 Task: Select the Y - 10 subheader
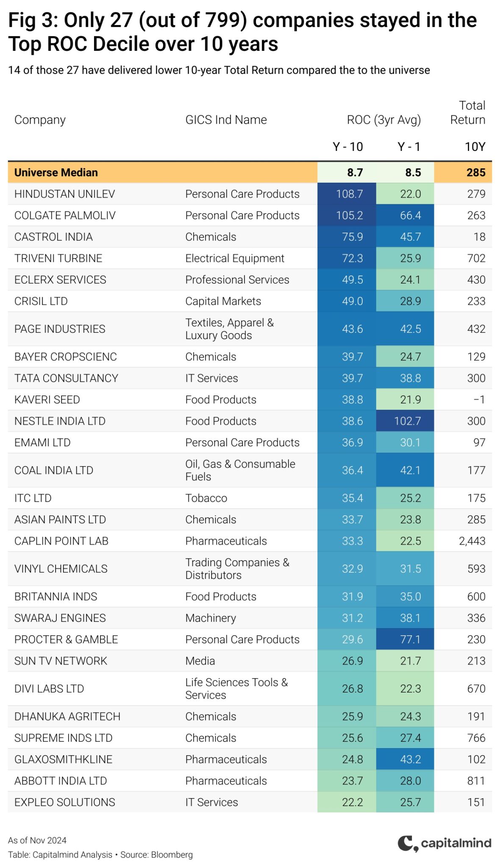[347, 147]
